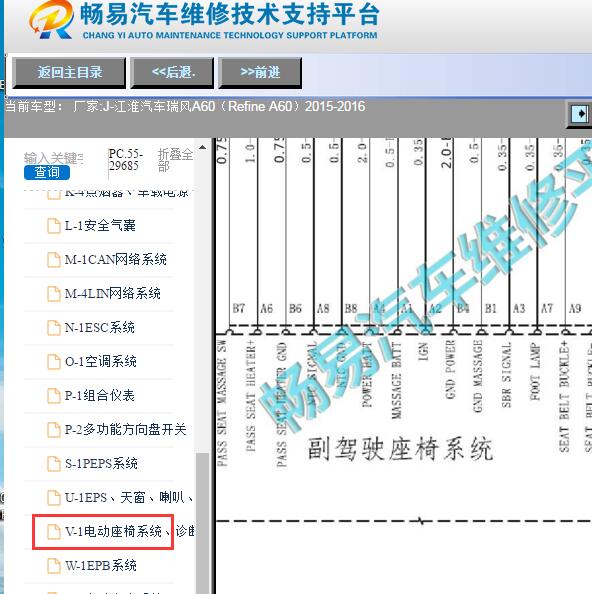Click the SEAT BELT BUCKLE+ label
Screen dimensions: 592x594
(x=564, y=396)
